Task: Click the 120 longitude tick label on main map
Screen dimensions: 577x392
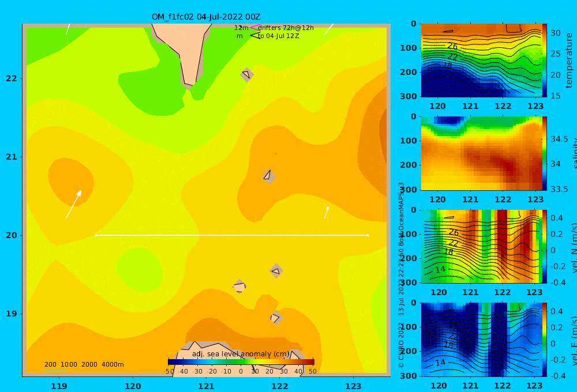Action: click(133, 386)
